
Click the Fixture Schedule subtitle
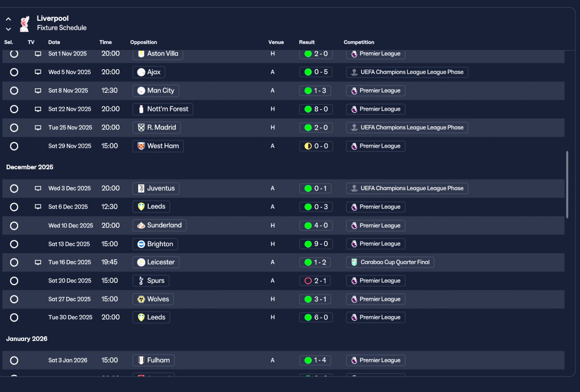pyautogui.click(x=62, y=28)
